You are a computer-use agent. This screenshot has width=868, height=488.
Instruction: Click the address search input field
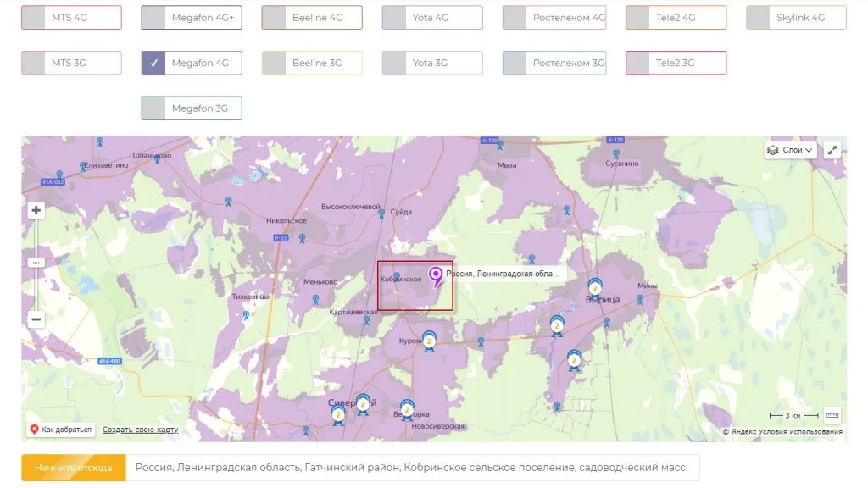coord(413,468)
